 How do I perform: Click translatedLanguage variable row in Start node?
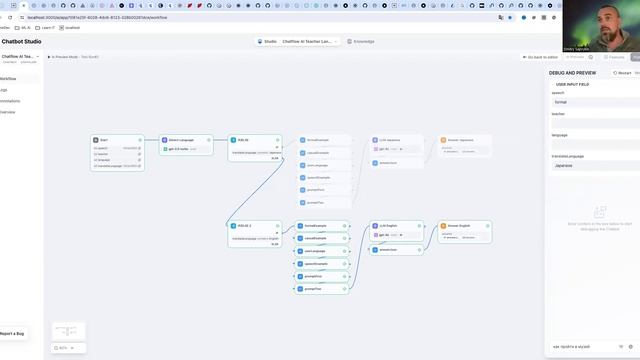117,166
